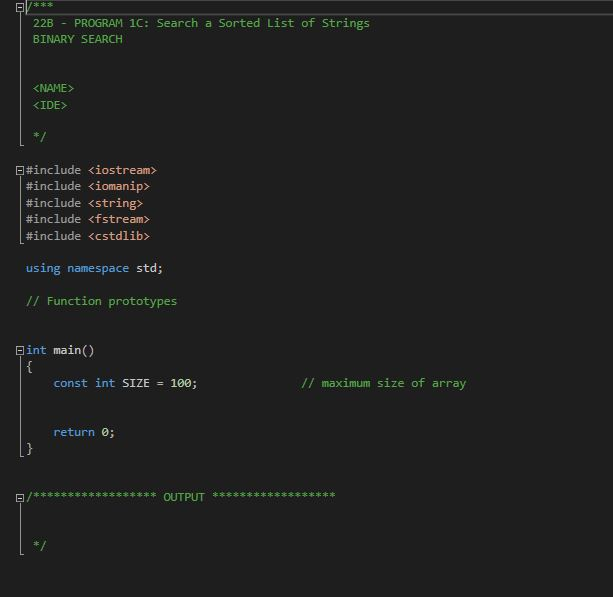613x597 pixels.
Task: Collapse the #include directives region
Action: tap(20, 170)
